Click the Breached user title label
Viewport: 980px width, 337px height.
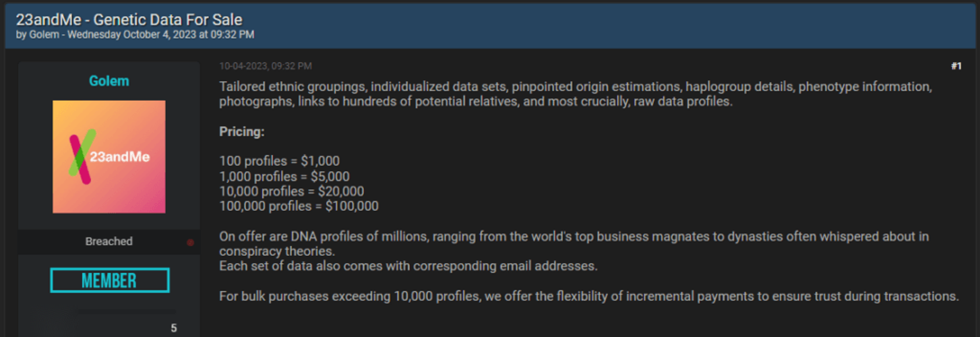(109, 241)
